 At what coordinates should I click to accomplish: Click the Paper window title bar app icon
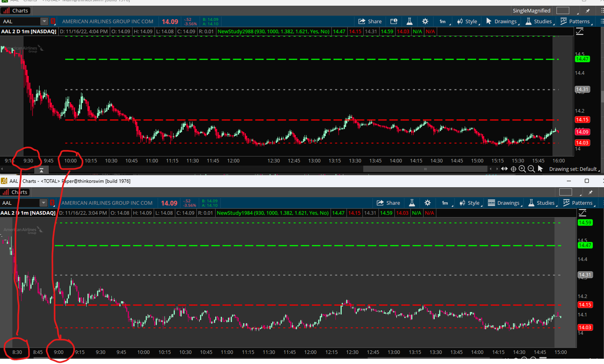[x=3, y=181]
